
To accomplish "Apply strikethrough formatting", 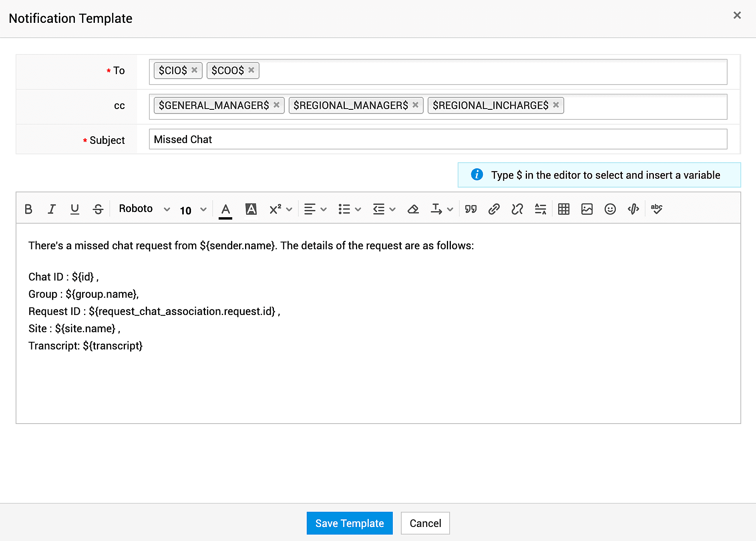I will (98, 209).
